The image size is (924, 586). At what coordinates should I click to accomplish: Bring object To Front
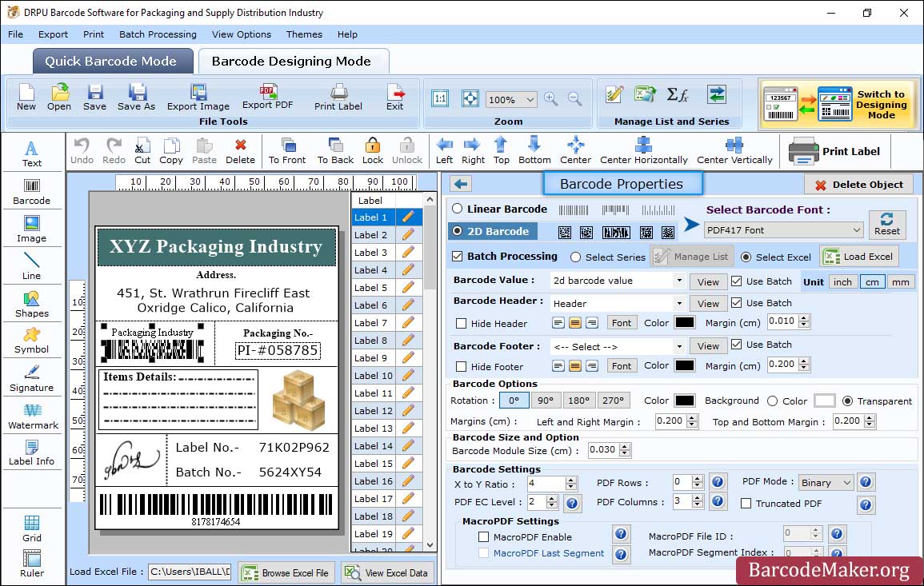[x=287, y=151]
